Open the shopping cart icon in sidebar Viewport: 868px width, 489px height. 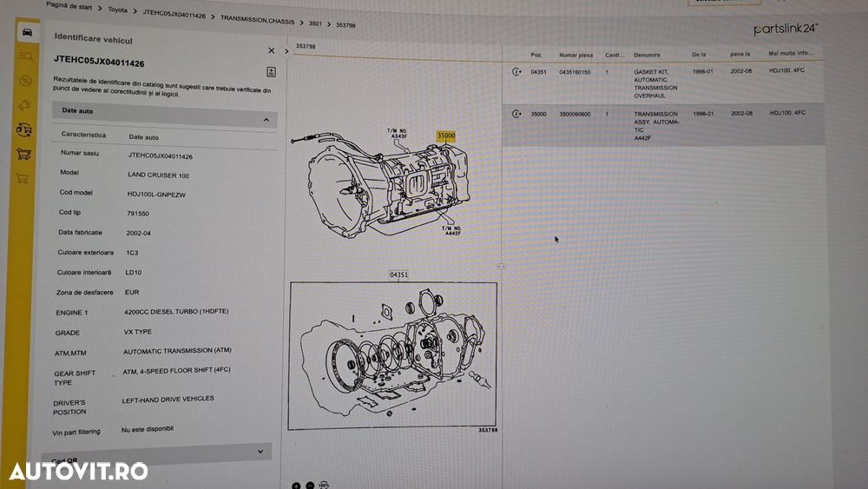23,154
